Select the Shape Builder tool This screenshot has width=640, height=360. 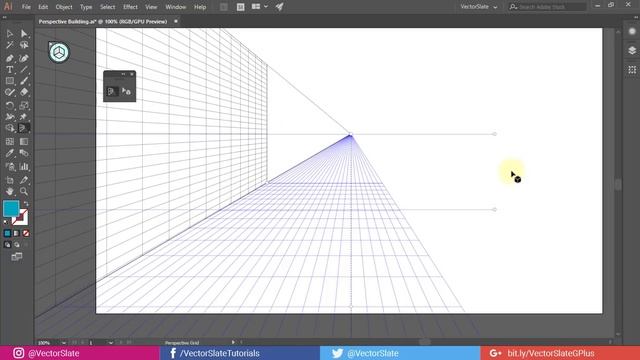click(x=10, y=128)
